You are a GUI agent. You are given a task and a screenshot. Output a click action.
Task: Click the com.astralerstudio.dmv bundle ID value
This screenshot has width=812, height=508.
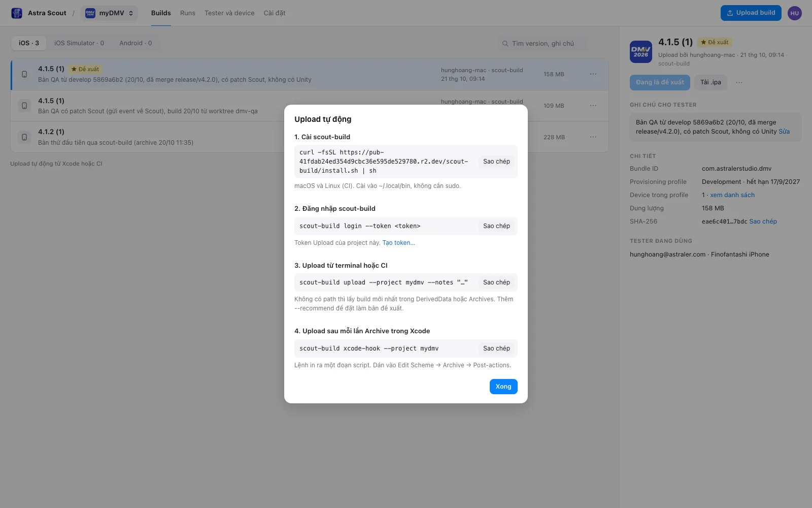click(736, 169)
